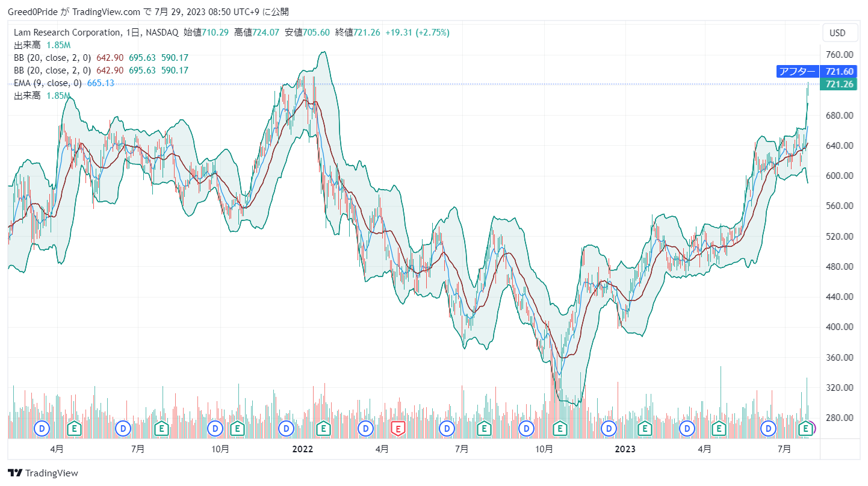Click the 721.26 last price label

pyautogui.click(x=839, y=84)
